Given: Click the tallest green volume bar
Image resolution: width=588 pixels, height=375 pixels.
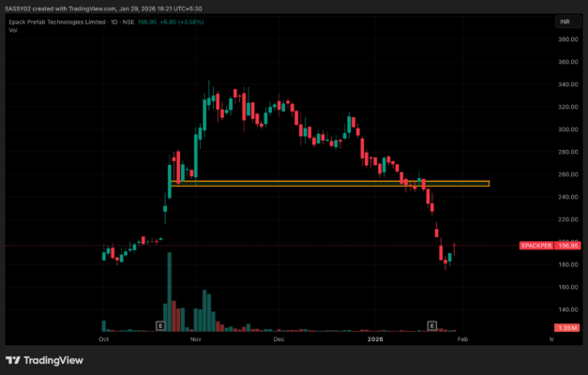Looking at the screenshot, I should [x=170, y=292].
